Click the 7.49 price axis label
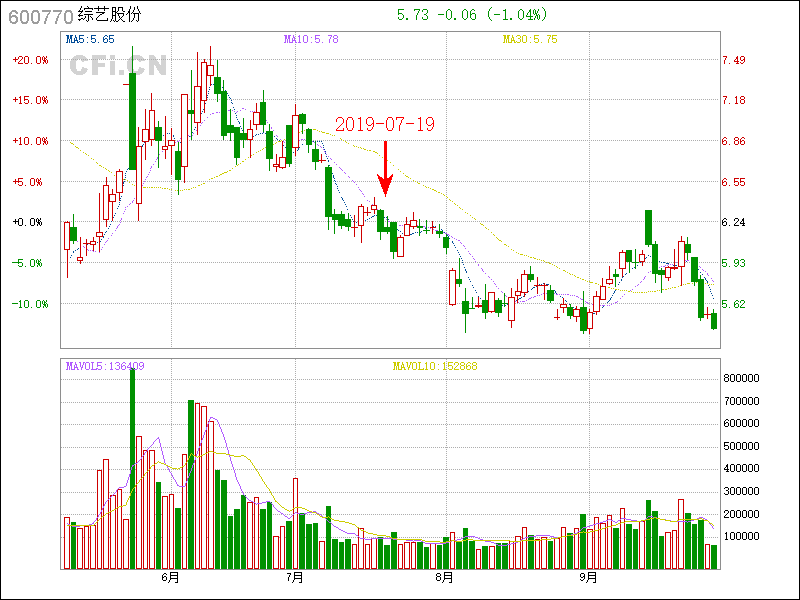The image size is (800, 600). 734,60
